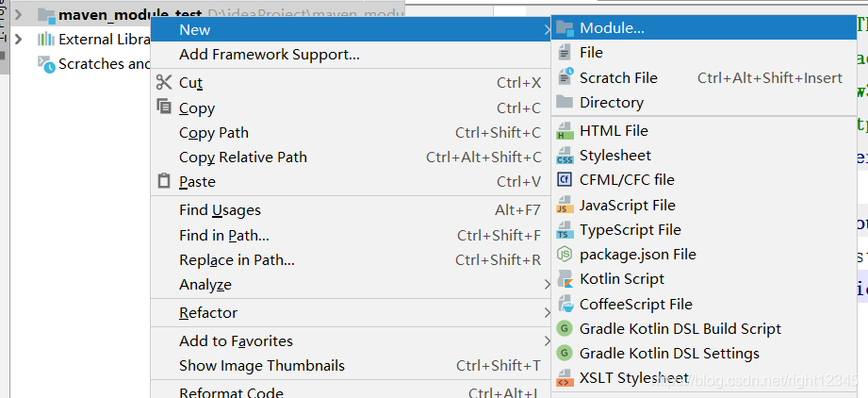
Task: Click the Gradle Kotlin DSL Settings icon
Action: 565,353
